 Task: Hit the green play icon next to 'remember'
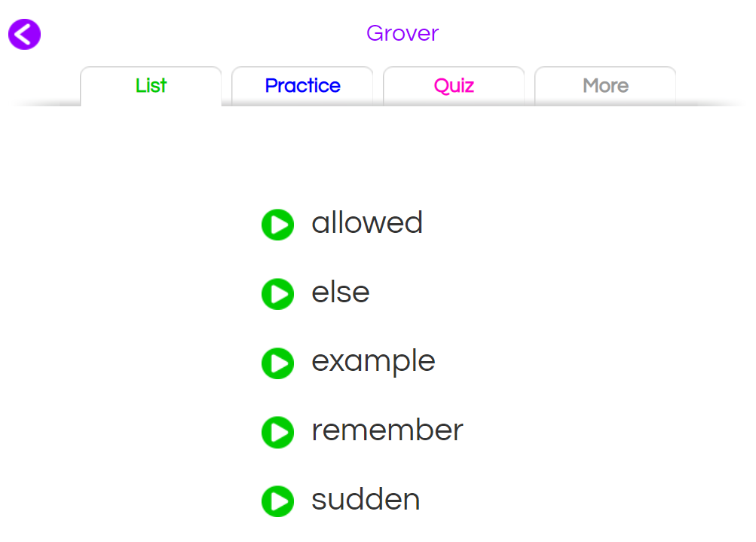pyautogui.click(x=277, y=433)
